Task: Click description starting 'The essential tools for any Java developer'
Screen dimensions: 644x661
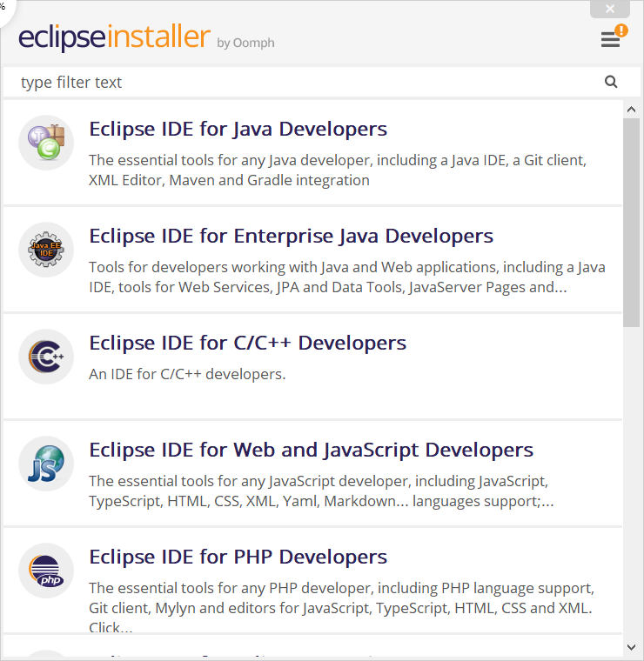Action: [338, 170]
